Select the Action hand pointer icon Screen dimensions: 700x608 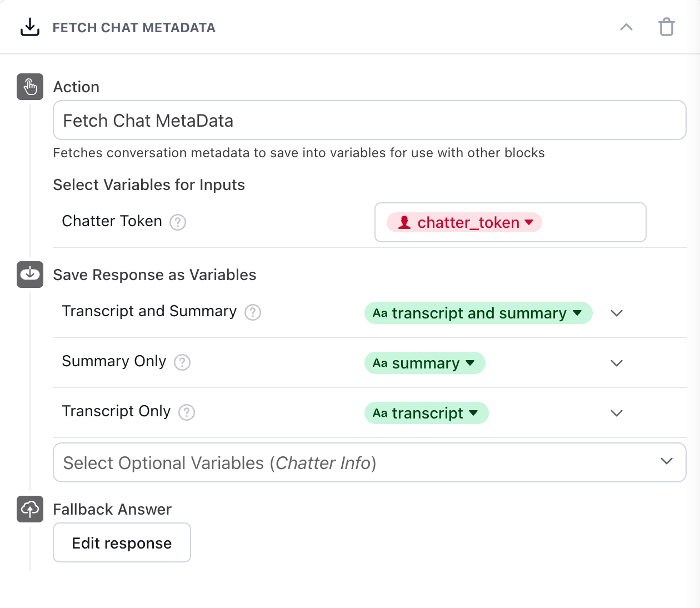[x=29, y=87]
